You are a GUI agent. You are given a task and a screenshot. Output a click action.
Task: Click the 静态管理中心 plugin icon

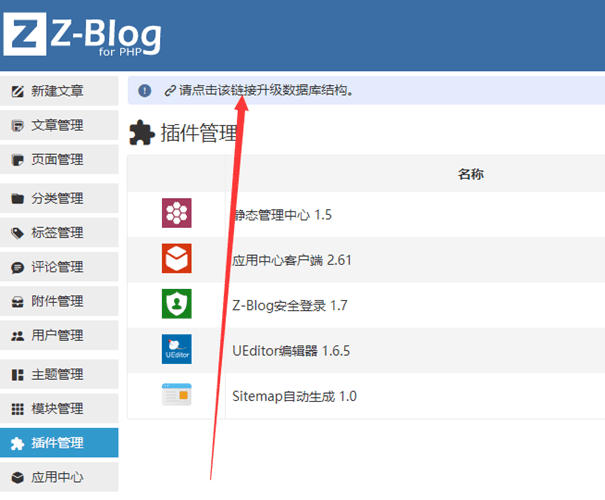coord(177,213)
